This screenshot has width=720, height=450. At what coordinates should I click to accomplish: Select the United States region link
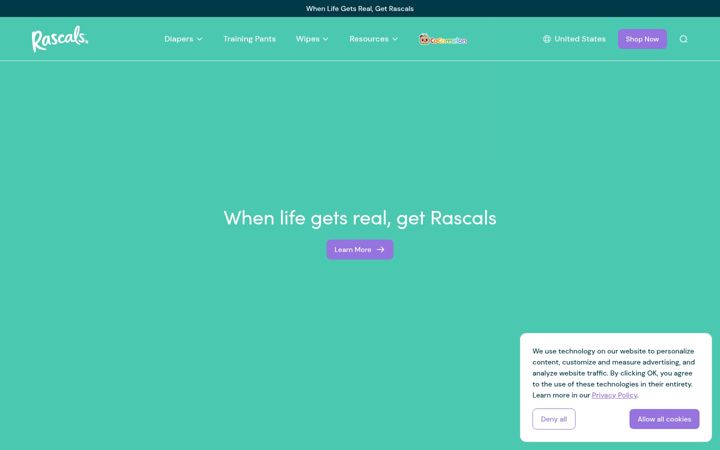pyautogui.click(x=574, y=39)
